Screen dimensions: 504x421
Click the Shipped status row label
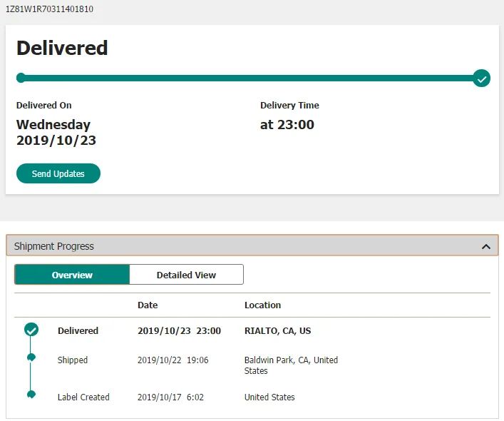(x=72, y=360)
